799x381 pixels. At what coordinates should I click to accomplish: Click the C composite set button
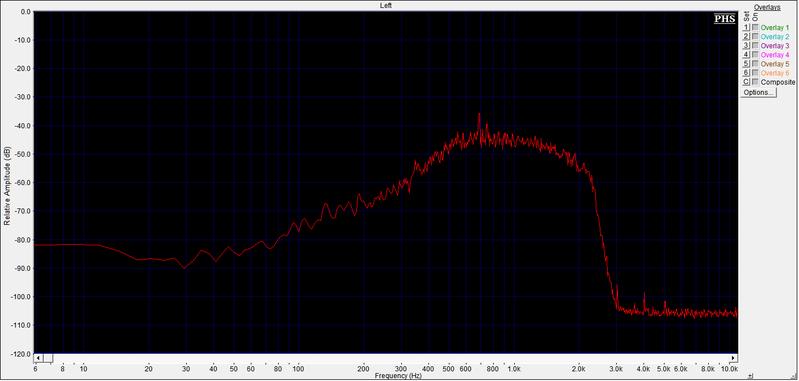[x=747, y=82]
